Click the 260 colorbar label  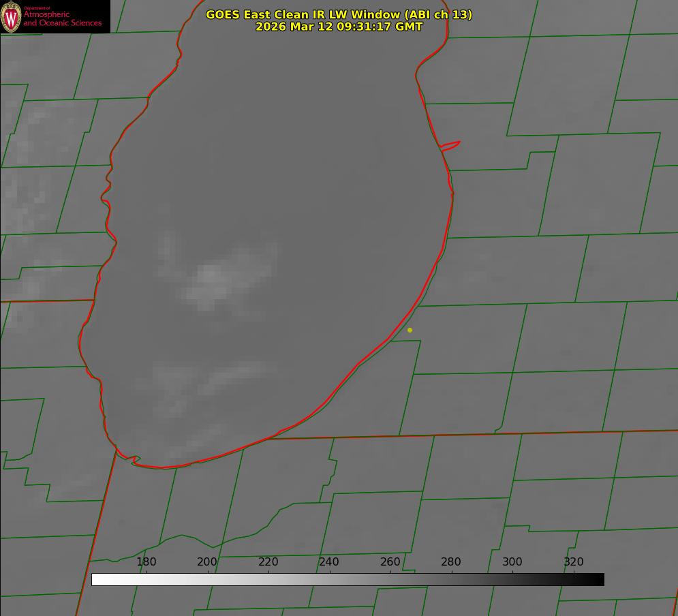[390, 561]
